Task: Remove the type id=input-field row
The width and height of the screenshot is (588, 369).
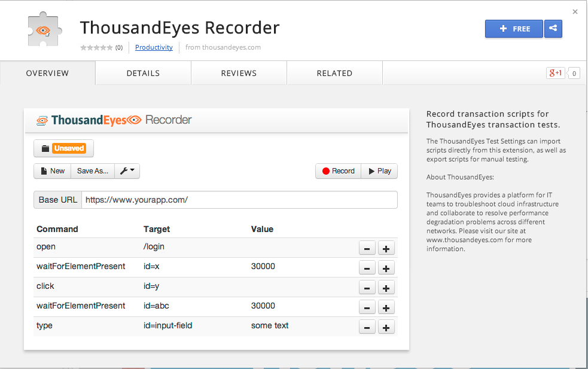Action: [x=367, y=328]
